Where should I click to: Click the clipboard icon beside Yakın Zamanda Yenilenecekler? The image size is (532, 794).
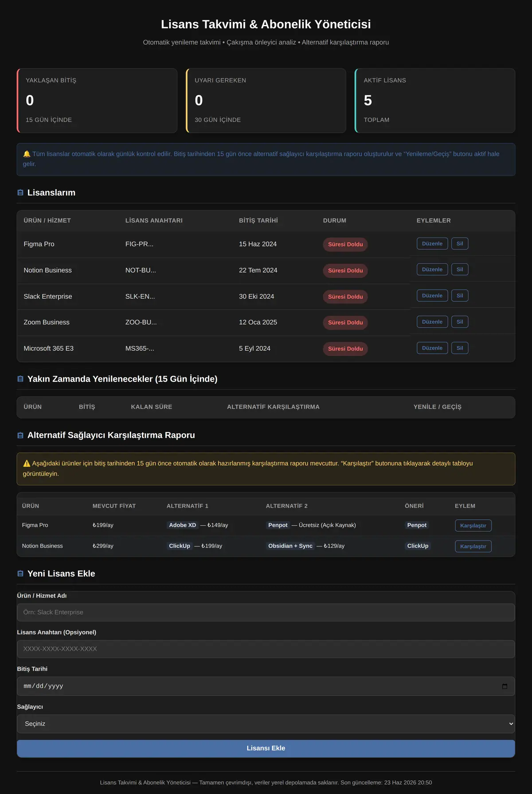[x=20, y=379]
